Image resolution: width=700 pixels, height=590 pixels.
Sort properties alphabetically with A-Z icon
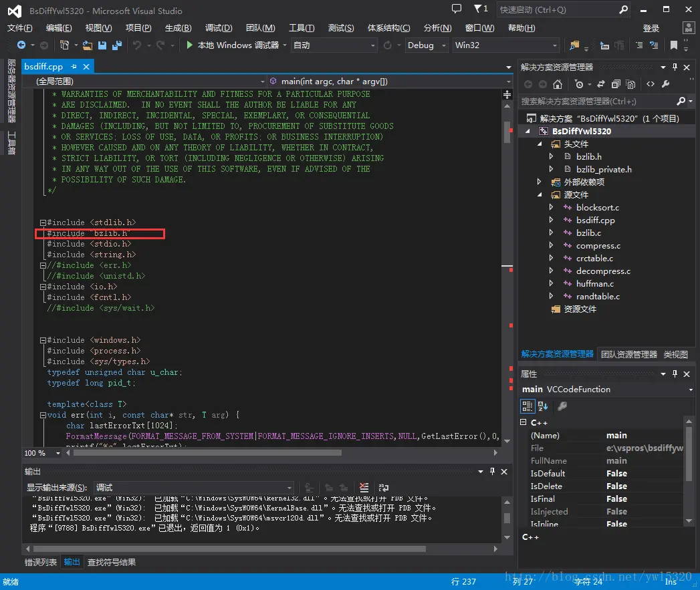click(543, 406)
